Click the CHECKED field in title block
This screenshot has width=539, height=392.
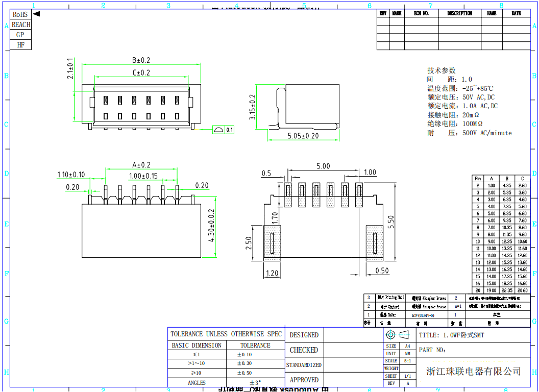pos(304,350)
